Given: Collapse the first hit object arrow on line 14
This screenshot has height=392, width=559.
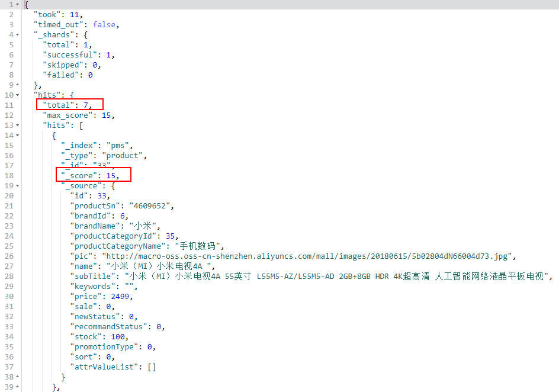Looking at the screenshot, I should (18, 136).
